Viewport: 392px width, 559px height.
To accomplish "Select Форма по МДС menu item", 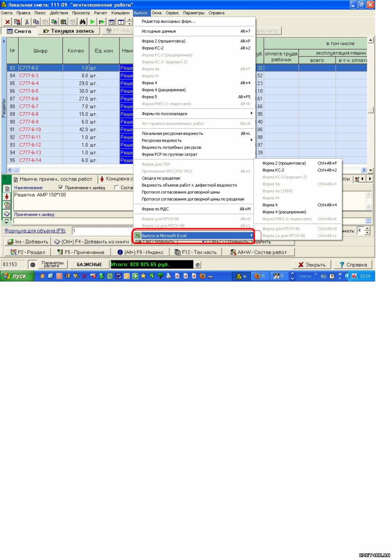I will [x=194, y=209].
